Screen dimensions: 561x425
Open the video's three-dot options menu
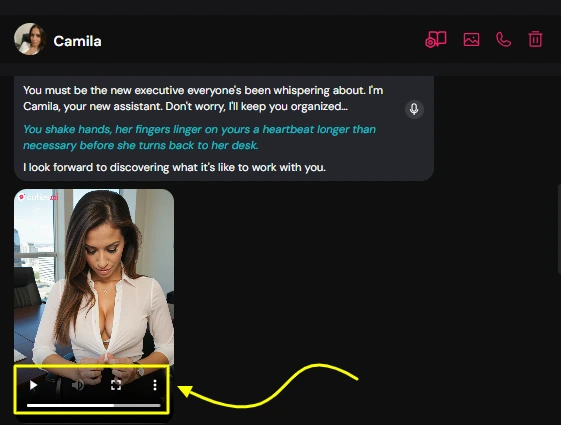(x=155, y=385)
